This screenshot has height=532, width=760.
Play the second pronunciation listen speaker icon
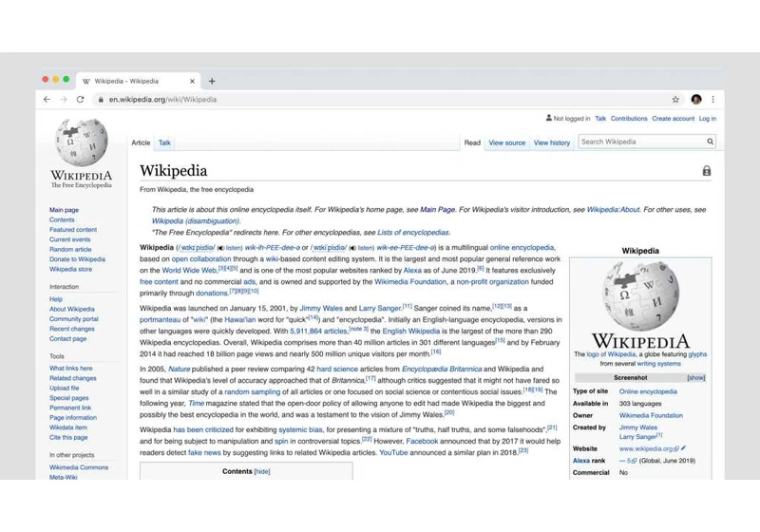coord(352,248)
